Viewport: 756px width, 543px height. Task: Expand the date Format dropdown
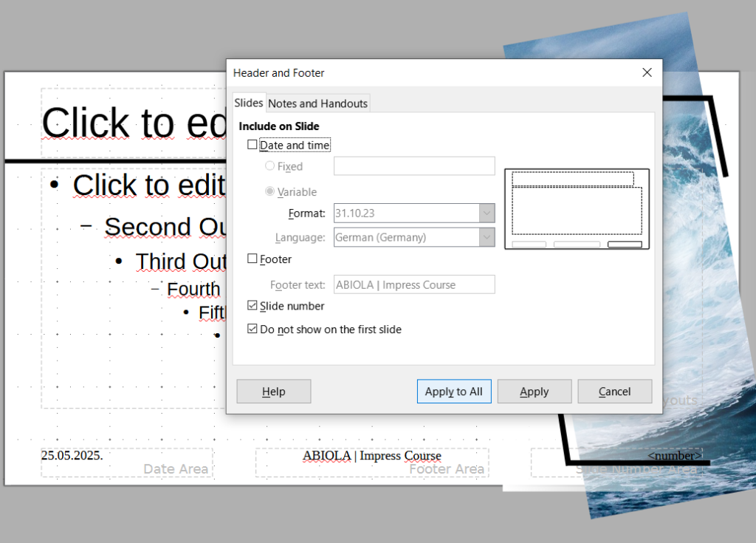(487, 214)
